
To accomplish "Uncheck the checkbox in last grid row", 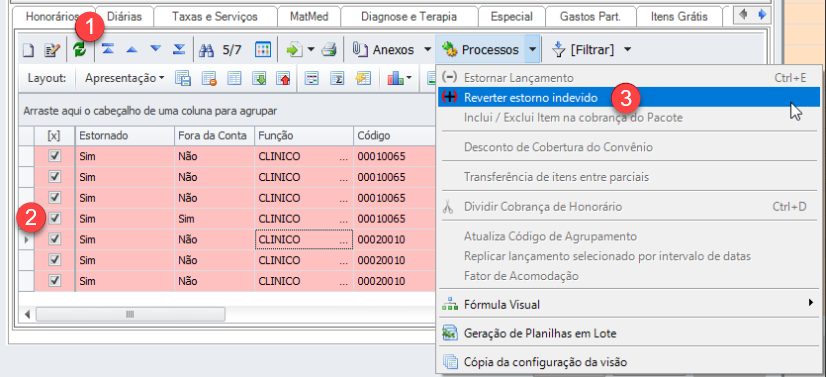I will coord(55,281).
